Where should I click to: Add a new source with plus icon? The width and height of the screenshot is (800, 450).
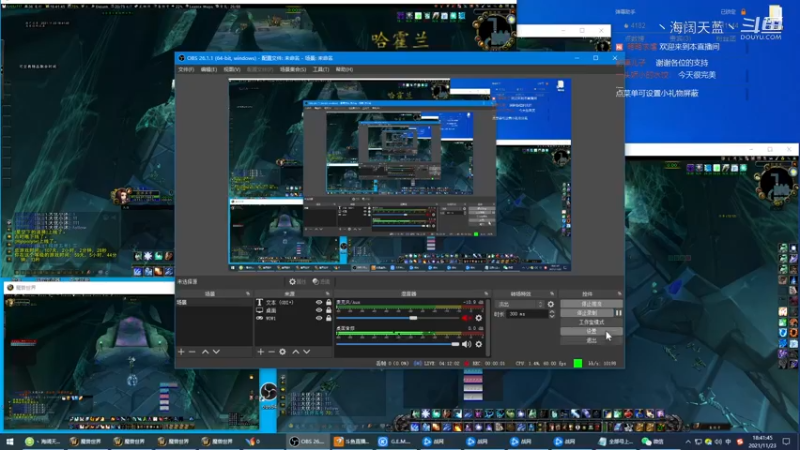pos(261,352)
